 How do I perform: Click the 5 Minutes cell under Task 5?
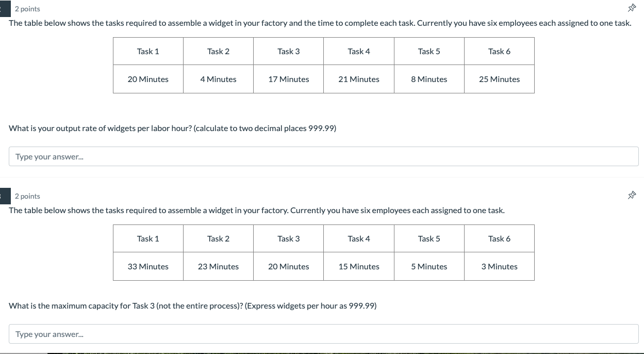click(429, 266)
